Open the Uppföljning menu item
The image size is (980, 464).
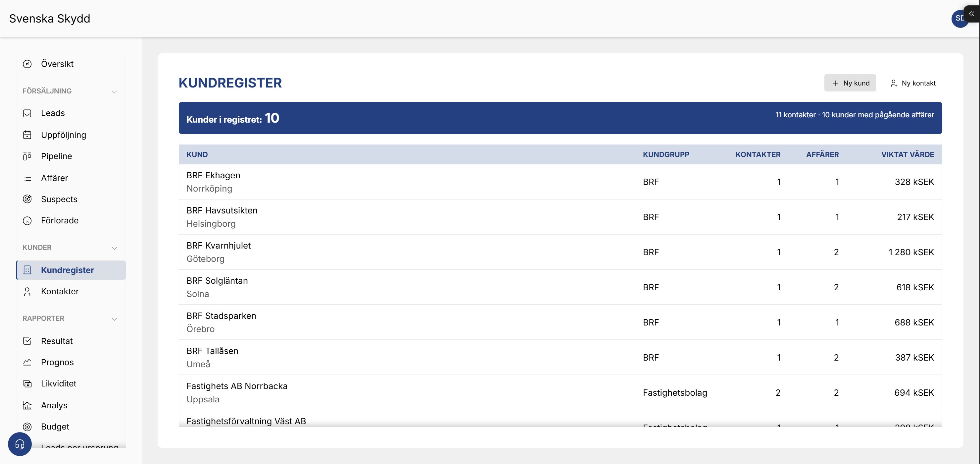(71, 135)
